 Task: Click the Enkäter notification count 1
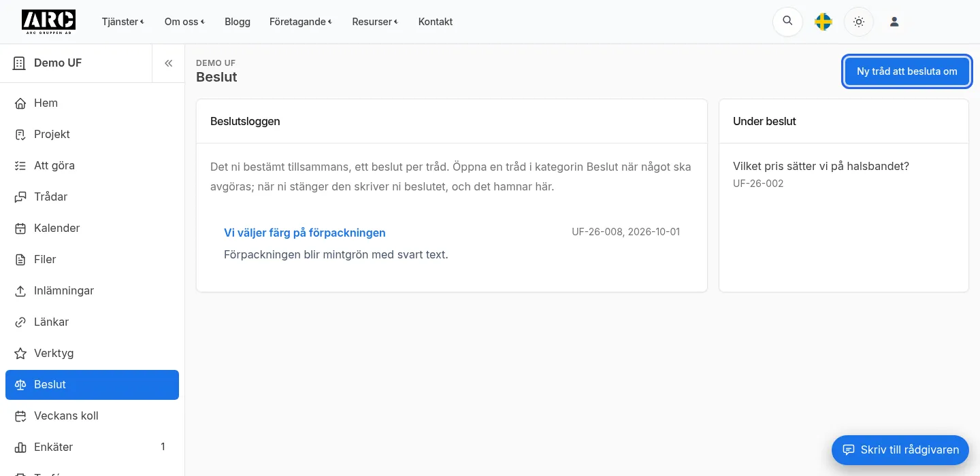point(163,447)
